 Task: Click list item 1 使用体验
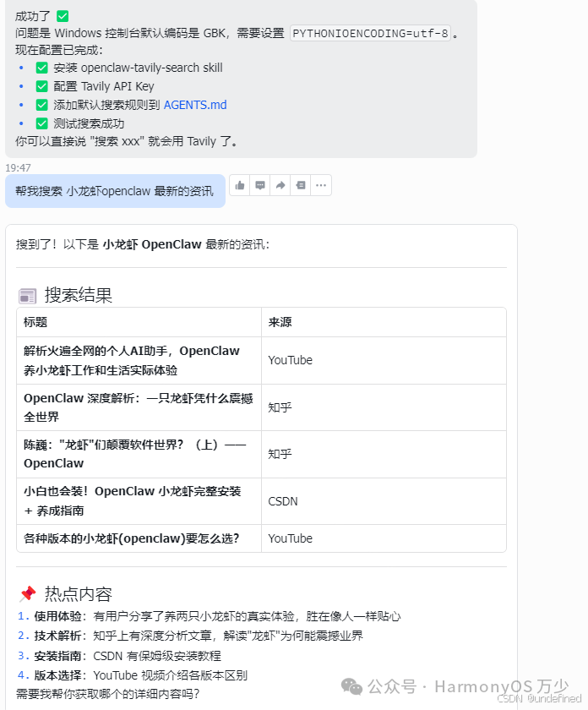click(x=210, y=616)
